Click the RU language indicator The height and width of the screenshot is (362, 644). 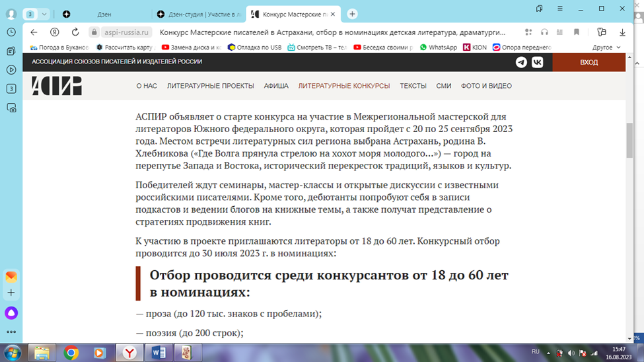pyautogui.click(x=536, y=351)
